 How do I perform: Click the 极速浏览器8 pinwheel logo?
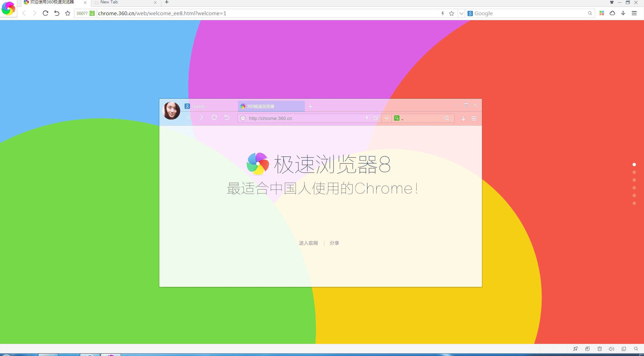[x=258, y=164]
